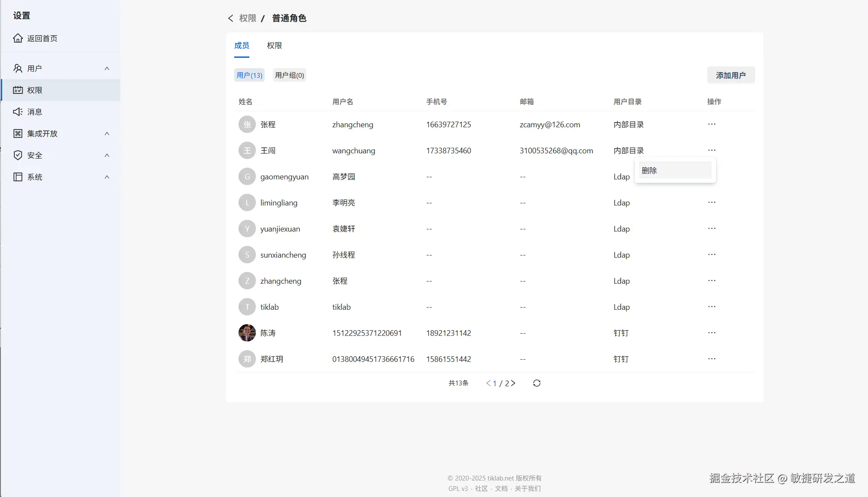Collapse the 用户 sidebar section
The height and width of the screenshot is (497, 868).
coord(107,68)
